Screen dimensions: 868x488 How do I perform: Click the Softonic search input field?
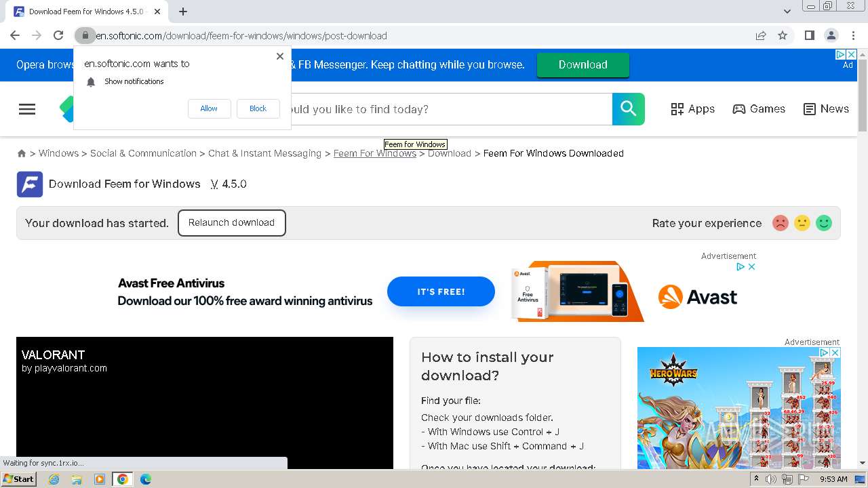(452, 109)
